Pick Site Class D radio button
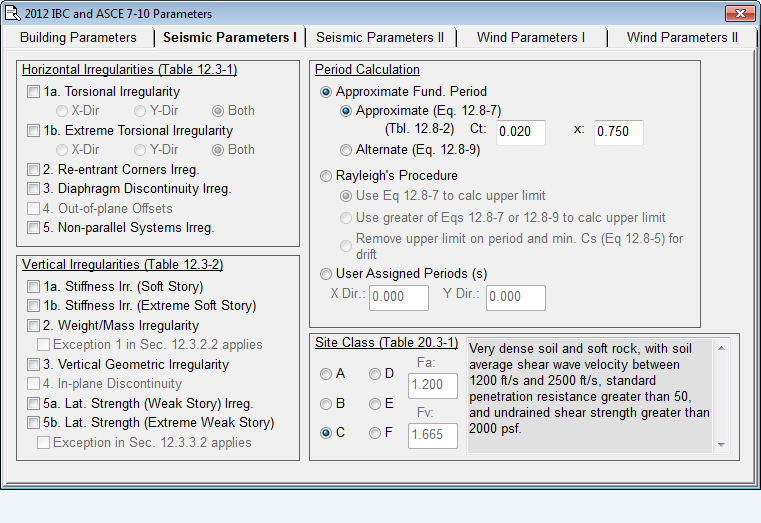The width and height of the screenshot is (761, 523). tap(376, 374)
